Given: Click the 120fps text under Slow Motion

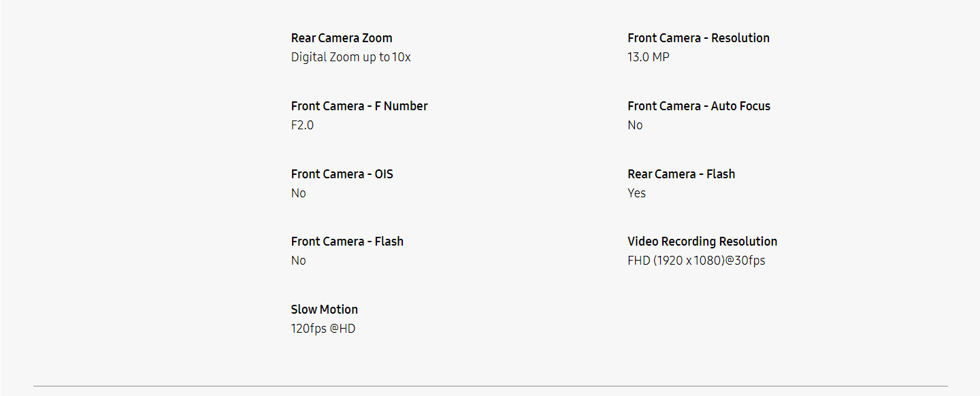Looking at the screenshot, I should point(308,329).
